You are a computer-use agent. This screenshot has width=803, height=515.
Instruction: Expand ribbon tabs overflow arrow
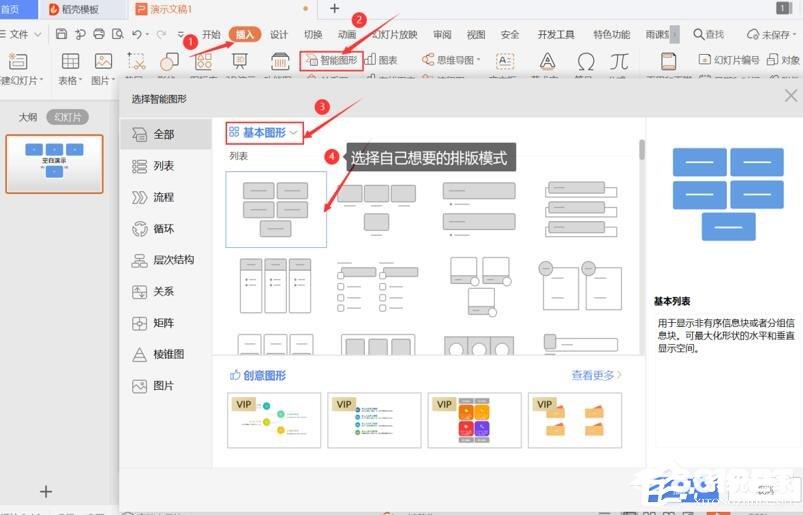click(x=675, y=34)
